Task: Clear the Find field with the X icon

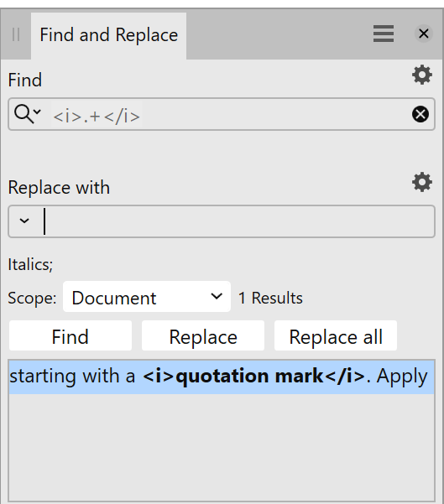Action: click(420, 114)
